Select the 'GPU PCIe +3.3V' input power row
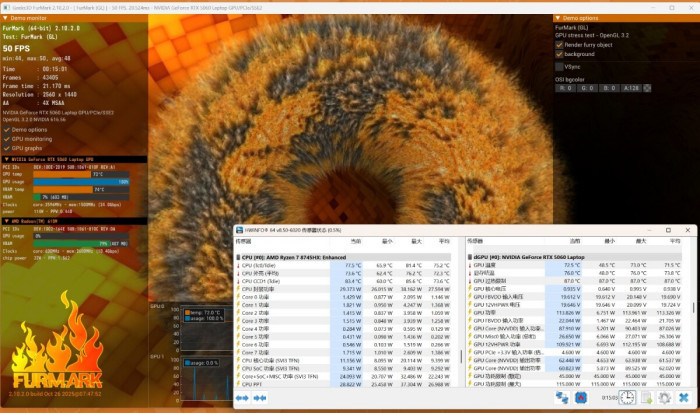The image size is (700, 413). (x=574, y=352)
